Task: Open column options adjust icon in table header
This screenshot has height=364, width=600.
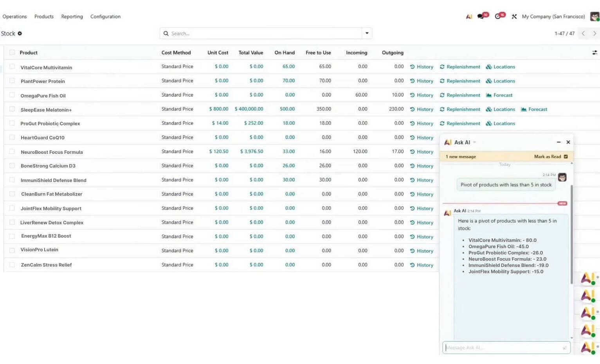Action: (594, 52)
